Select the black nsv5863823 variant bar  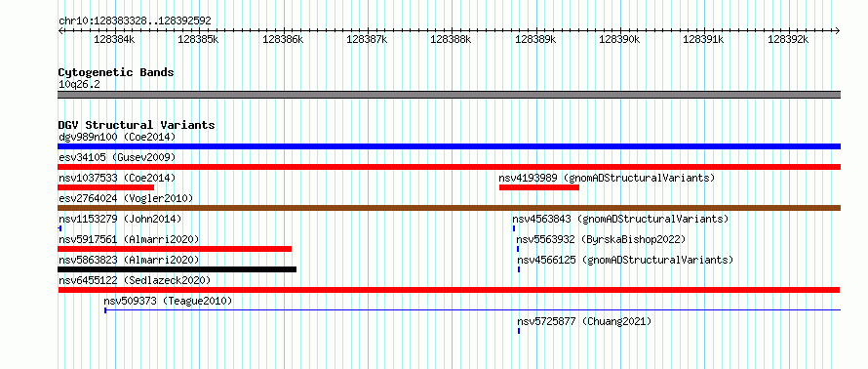click(x=178, y=269)
